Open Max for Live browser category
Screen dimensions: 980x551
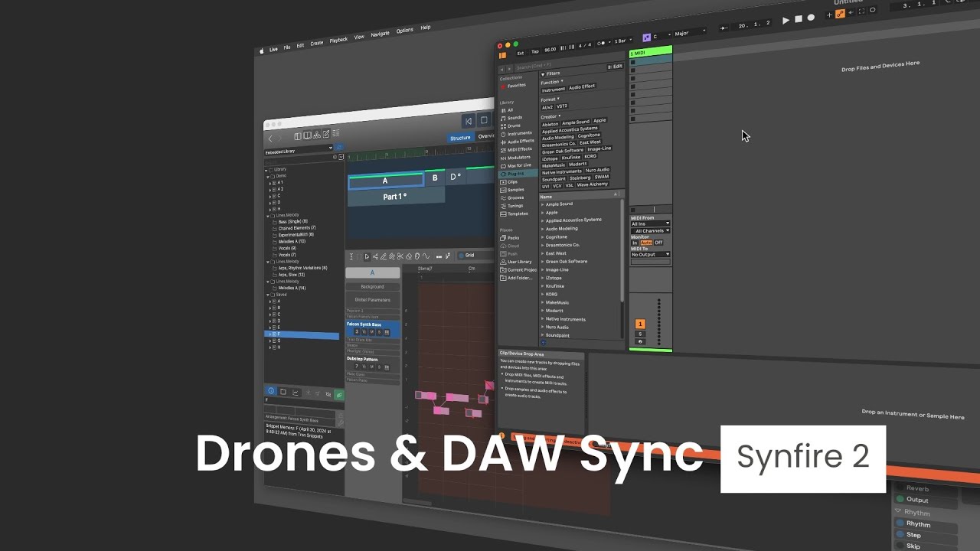pyautogui.click(x=518, y=165)
